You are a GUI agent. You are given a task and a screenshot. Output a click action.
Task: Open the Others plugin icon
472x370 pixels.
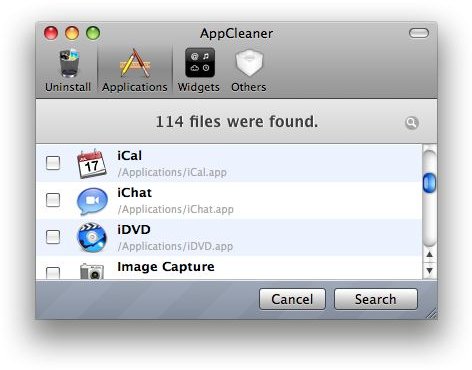249,63
